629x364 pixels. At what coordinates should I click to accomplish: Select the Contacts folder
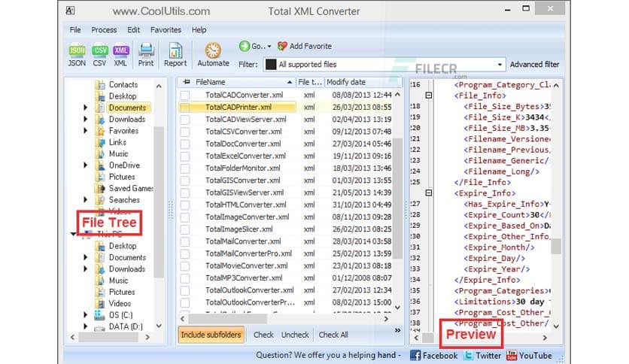coord(123,84)
